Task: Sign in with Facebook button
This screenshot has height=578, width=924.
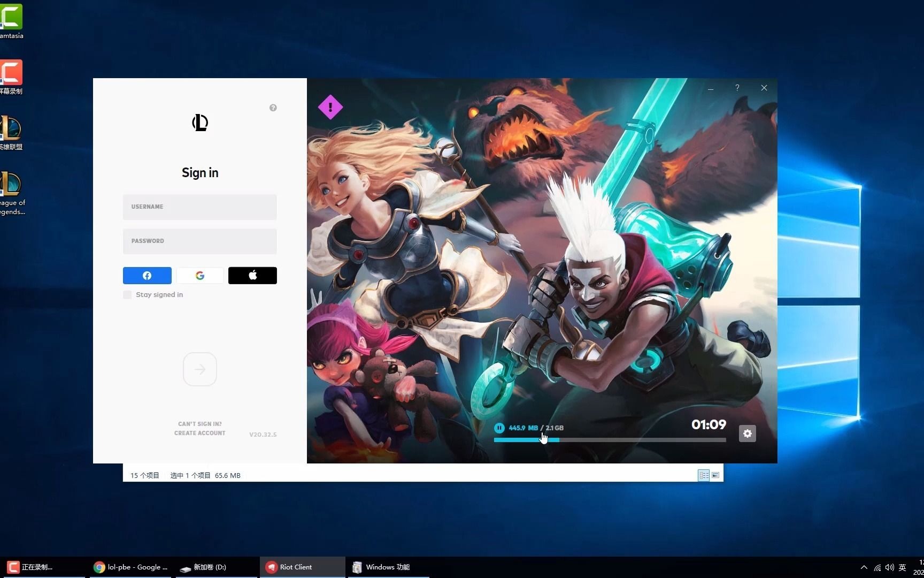Action: click(147, 276)
